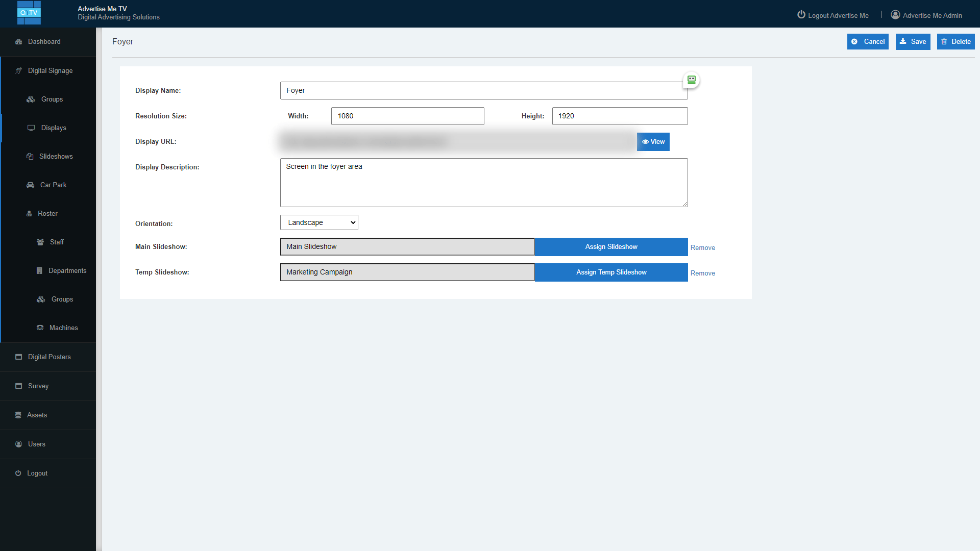Open the Advertise Me Admin account menu
This screenshot has width=980, height=551.
click(x=926, y=15)
